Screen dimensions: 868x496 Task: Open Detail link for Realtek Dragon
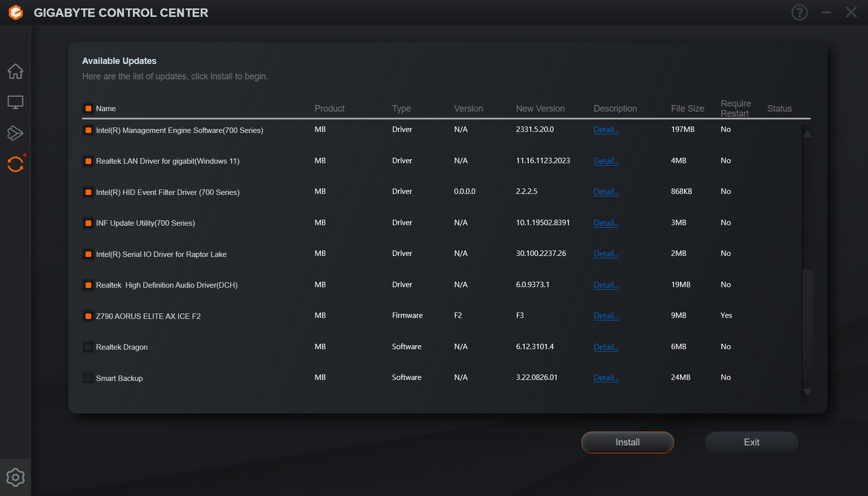tap(606, 347)
